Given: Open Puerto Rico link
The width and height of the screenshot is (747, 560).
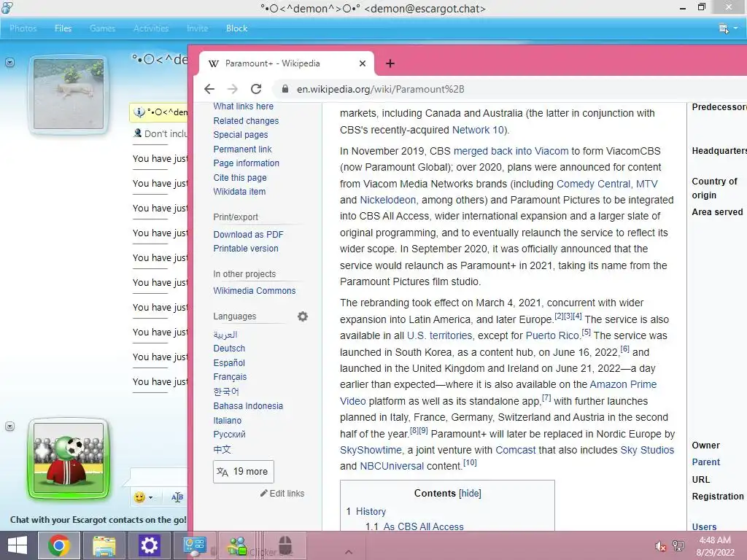Looking at the screenshot, I should [553, 335].
